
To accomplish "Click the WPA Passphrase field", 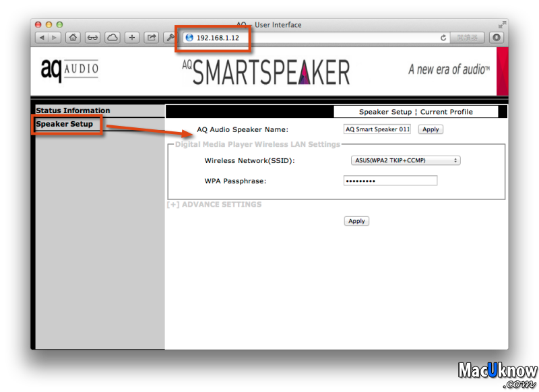I will [x=390, y=181].
